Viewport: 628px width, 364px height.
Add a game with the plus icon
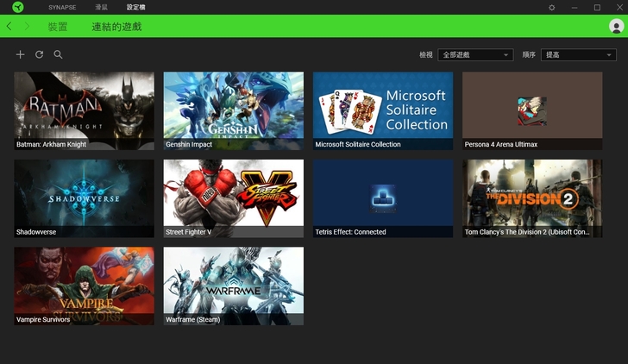coord(21,54)
